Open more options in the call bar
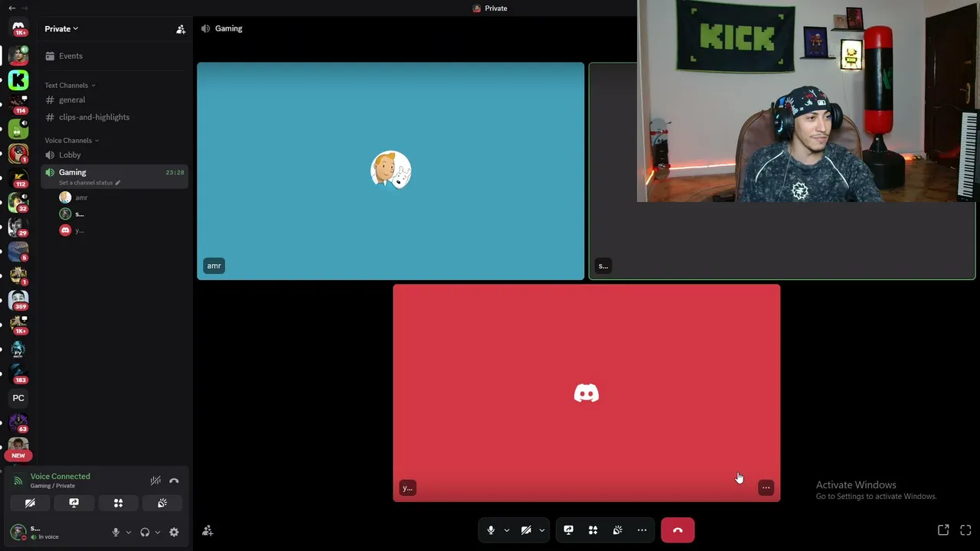The height and width of the screenshot is (551, 980). 642,530
